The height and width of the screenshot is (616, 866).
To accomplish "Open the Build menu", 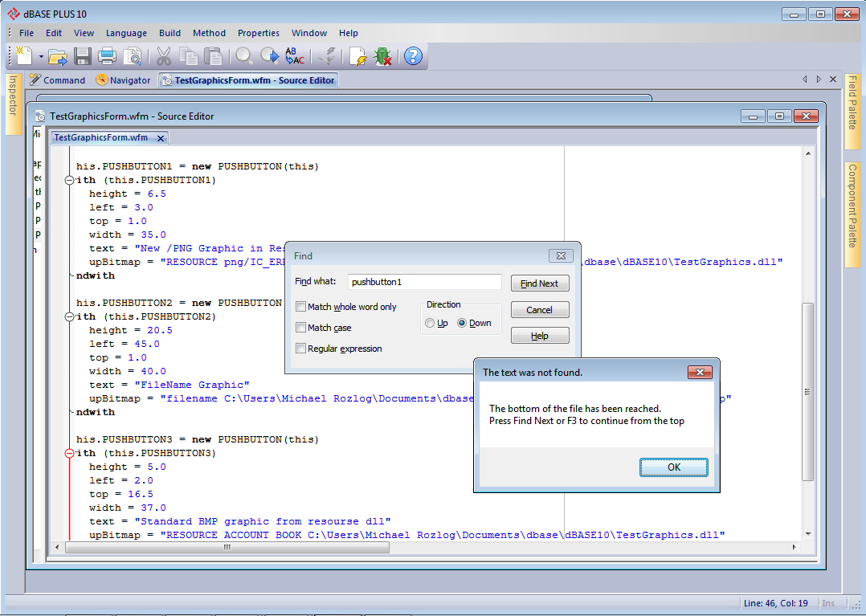I will tap(170, 33).
